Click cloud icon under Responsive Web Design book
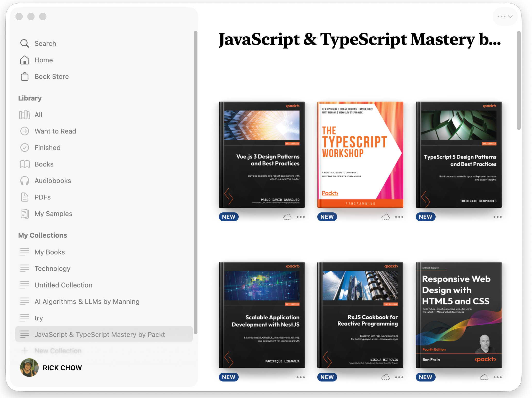Viewport: 532px width, 398px height. point(484,377)
